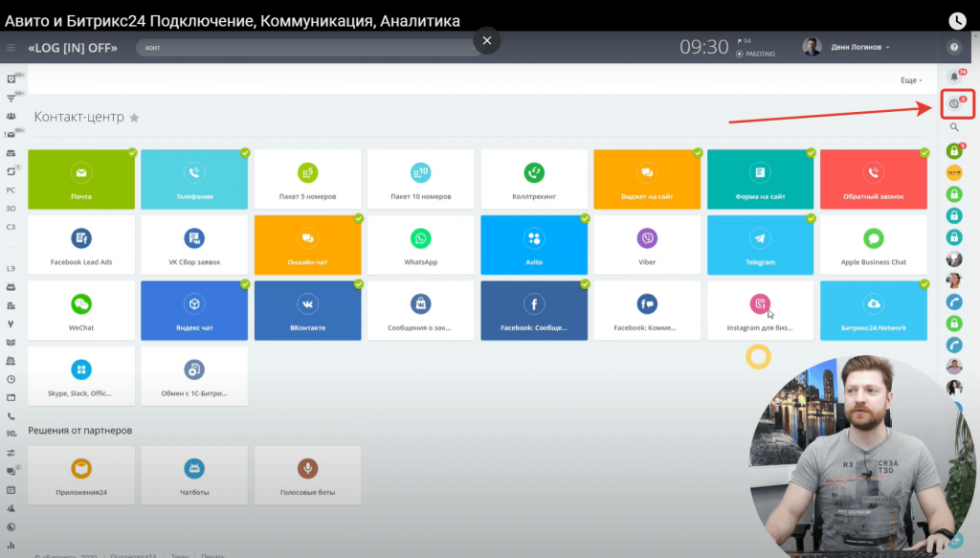The image size is (980, 558).
Task: Open the Поддержка24 footer link
Action: (x=133, y=555)
